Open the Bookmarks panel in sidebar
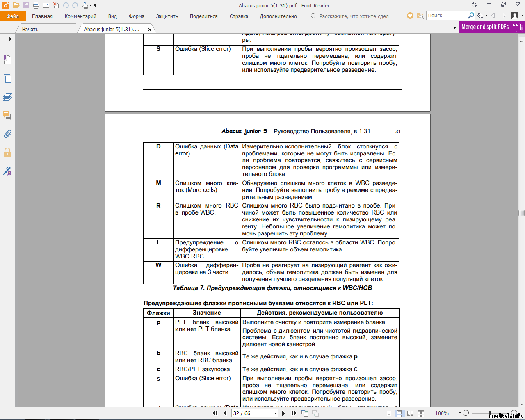The image size is (525, 420). point(7,60)
